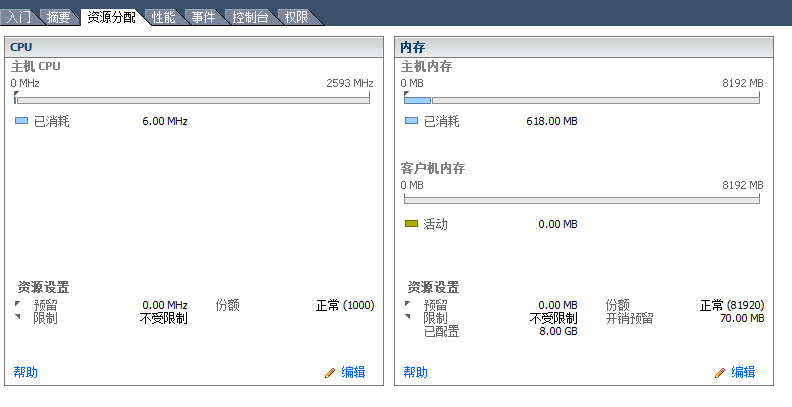This screenshot has width=792, height=407.
Task: Click the 开销预留 label
Action: pyautogui.click(x=629, y=319)
